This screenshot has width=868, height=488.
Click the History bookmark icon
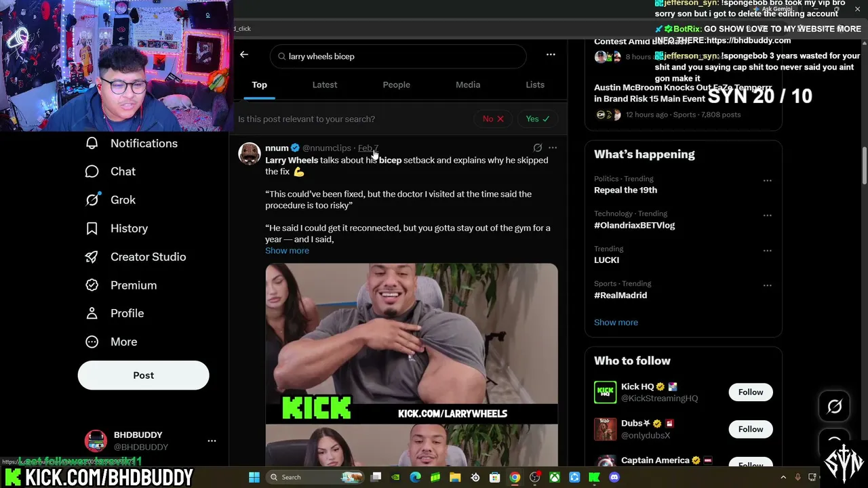[92, 228]
